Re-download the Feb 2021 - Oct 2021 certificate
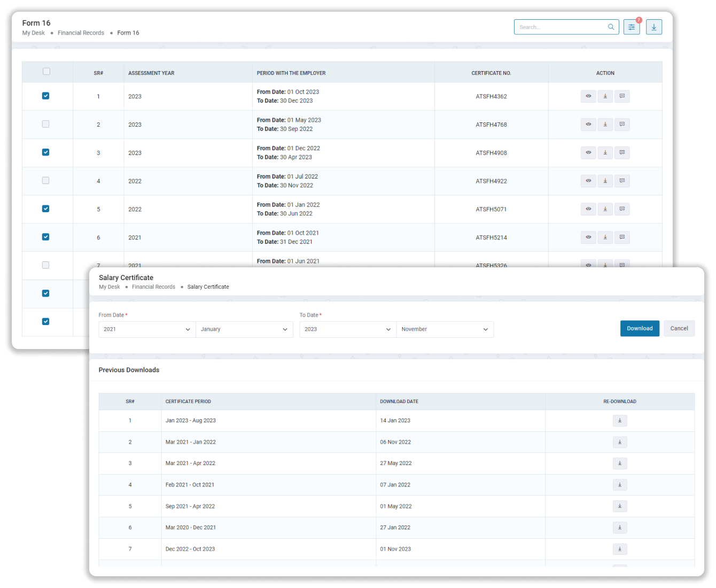 tap(620, 485)
